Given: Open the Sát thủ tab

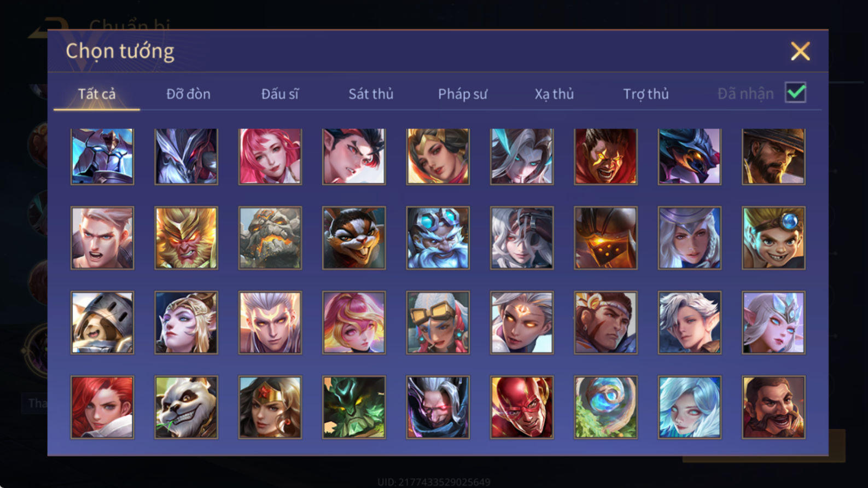Looking at the screenshot, I should pos(371,94).
